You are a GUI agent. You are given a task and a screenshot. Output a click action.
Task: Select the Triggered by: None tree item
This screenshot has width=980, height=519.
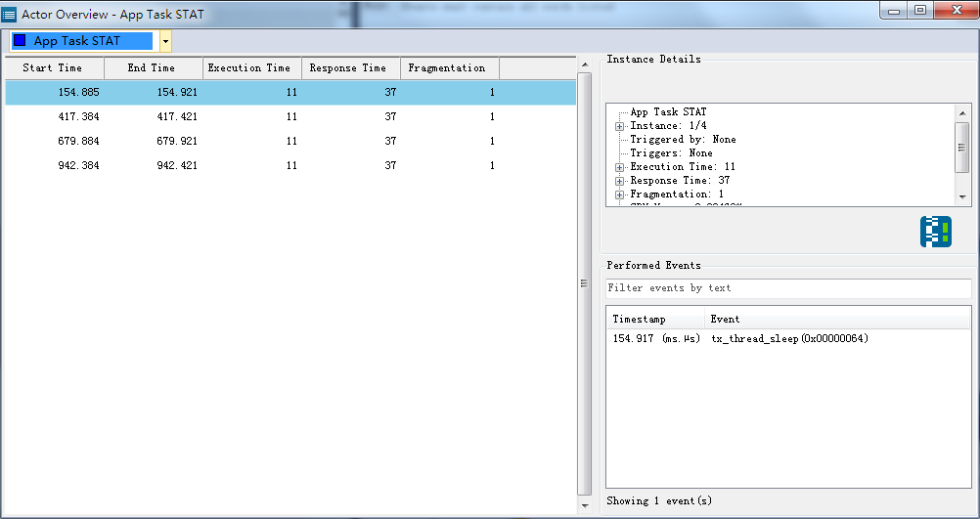(x=683, y=139)
